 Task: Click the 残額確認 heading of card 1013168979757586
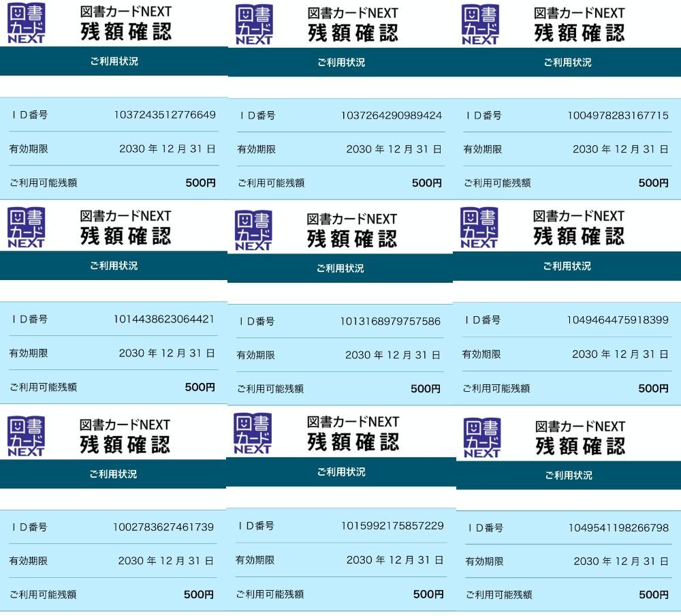coord(352,238)
